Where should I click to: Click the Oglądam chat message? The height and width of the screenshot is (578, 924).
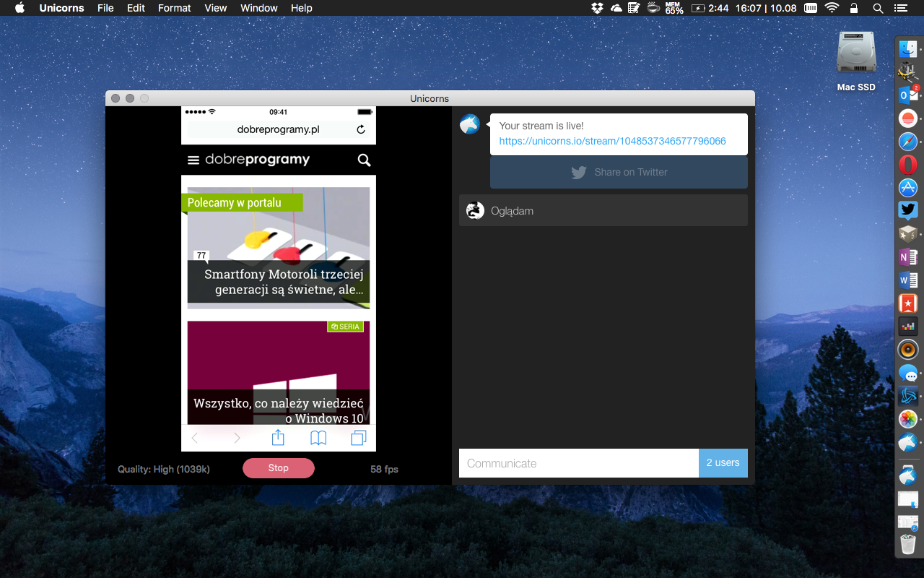pos(603,211)
